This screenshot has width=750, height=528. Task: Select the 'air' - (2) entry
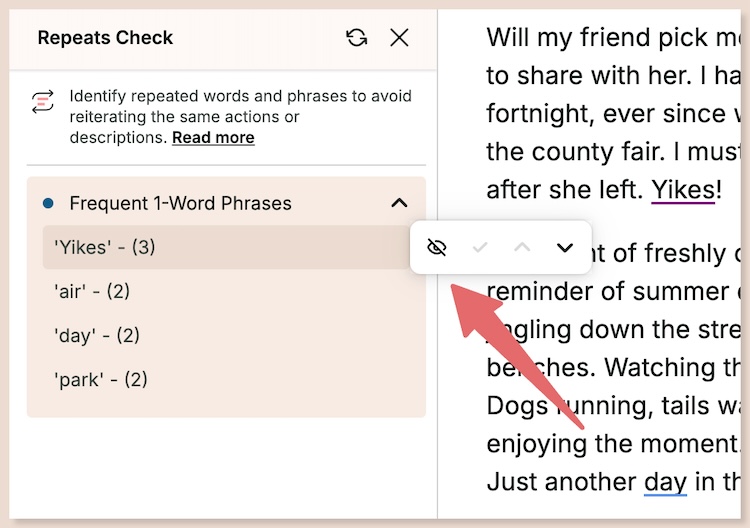click(92, 291)
